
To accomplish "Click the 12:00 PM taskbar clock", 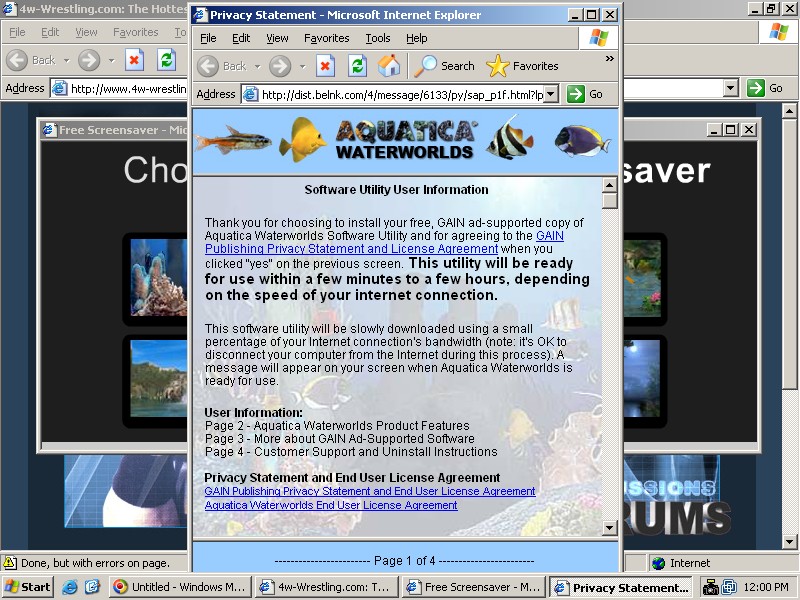I will pos(766,588).
